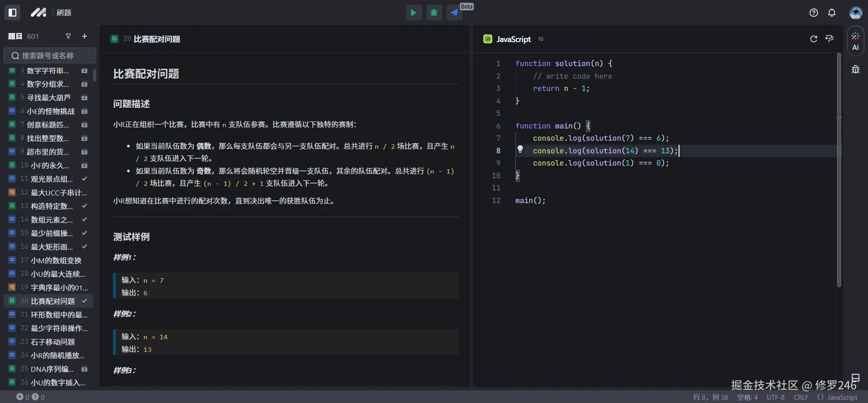Screen dimensions: 868x403
Task: Open the problem list filter
Action: pos(68,36)
